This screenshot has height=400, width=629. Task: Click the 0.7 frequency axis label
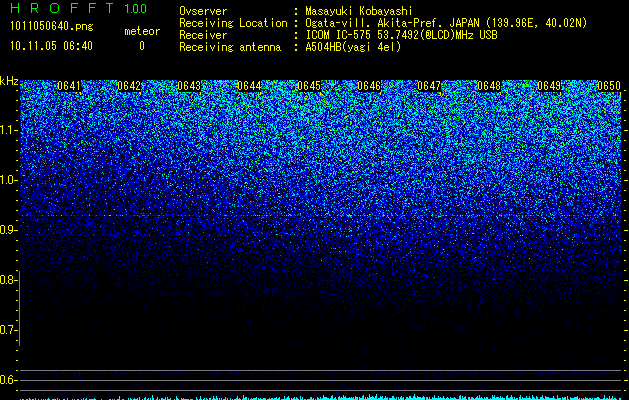(8, 330)
